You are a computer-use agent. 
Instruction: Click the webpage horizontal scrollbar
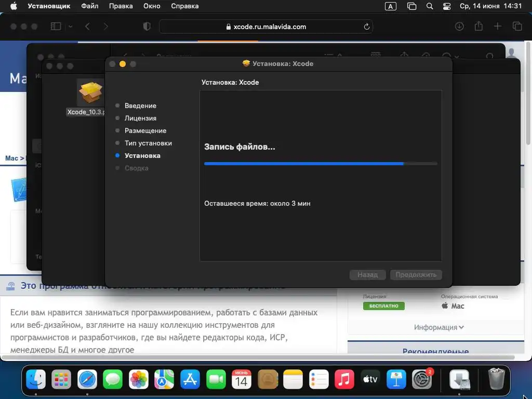[x=258, y=357]
